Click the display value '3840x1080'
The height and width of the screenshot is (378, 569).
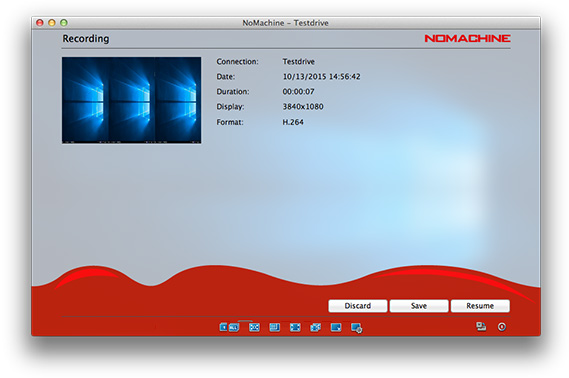pyautogui.click(x=303, y=107)
